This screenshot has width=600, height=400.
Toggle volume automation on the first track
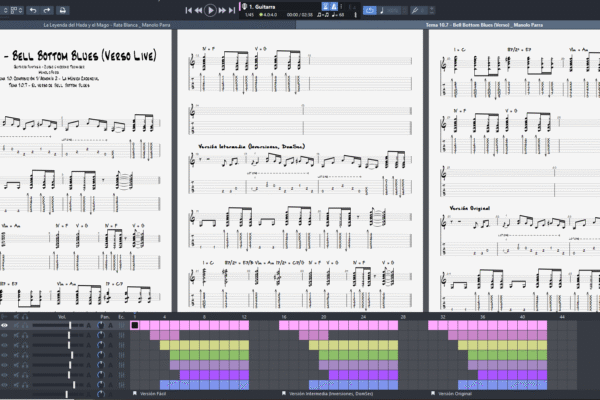pos(88,325)
